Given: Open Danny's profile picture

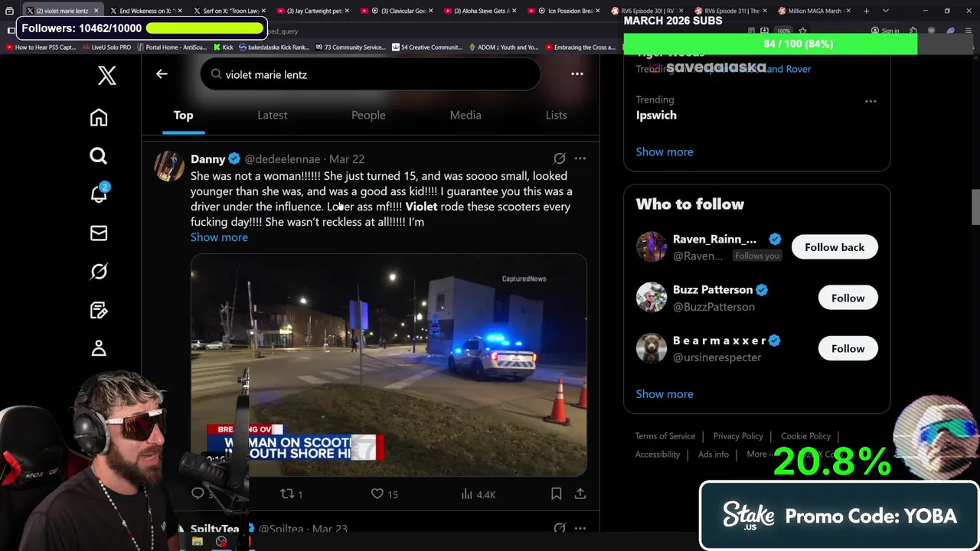Looking at the screenshot, I should pyautogui.click(x=169, y=165).
